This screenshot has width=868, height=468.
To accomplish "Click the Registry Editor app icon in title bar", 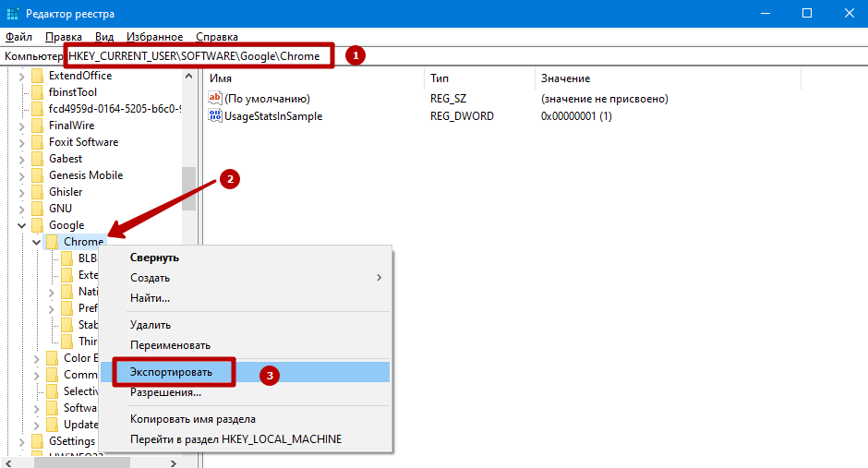I will 11,13.
